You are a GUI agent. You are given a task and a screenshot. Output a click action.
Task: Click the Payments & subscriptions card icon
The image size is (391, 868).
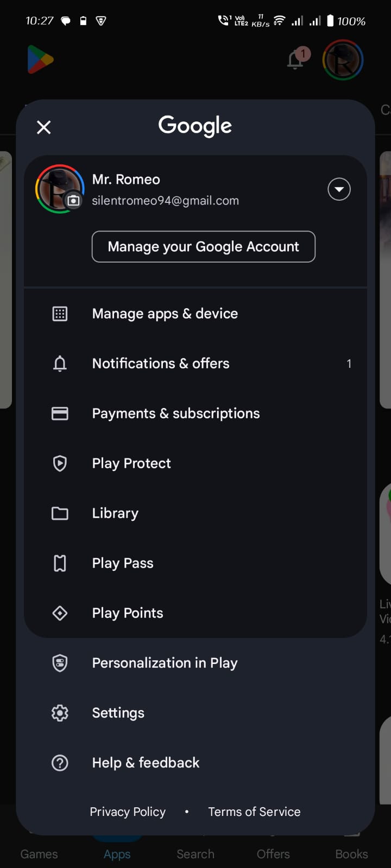(x=60, y=413)
